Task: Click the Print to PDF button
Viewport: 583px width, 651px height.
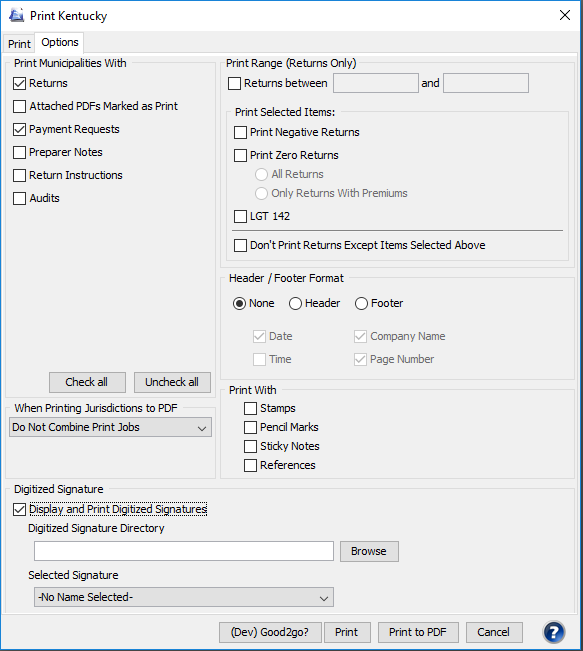Action: pyautogui.click(x=418, y=632)
